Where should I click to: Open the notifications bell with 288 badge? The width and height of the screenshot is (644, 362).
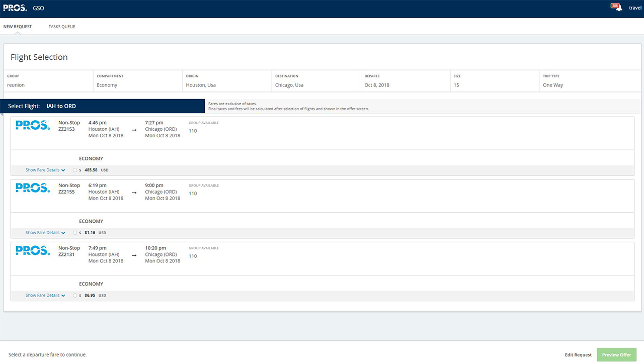616,7
